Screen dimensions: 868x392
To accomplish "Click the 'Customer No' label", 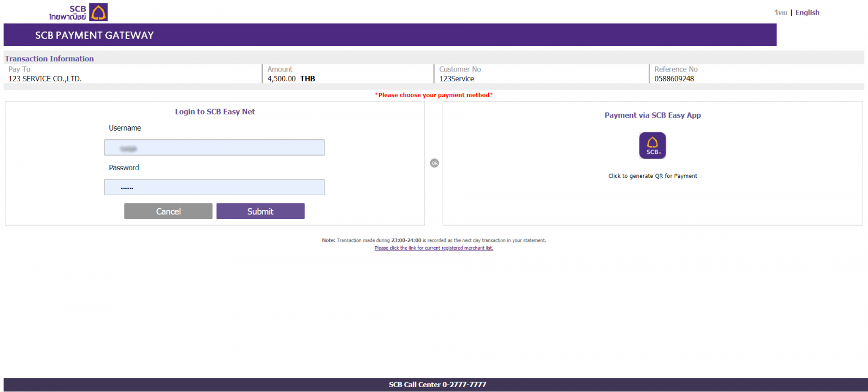I will pyautogui.click(x=460, y=69).
